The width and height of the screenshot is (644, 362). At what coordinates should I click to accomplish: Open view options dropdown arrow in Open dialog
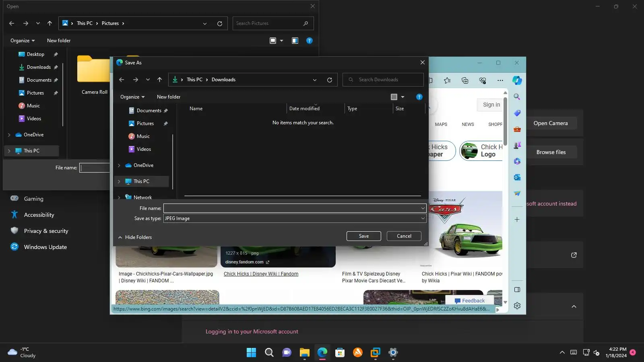pyautogui.click(x=281, y=41)
